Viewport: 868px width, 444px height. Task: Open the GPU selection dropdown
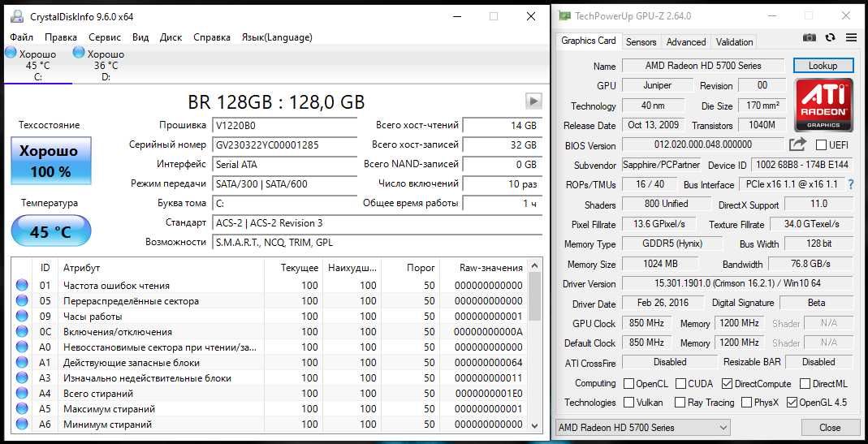[643, 428]
